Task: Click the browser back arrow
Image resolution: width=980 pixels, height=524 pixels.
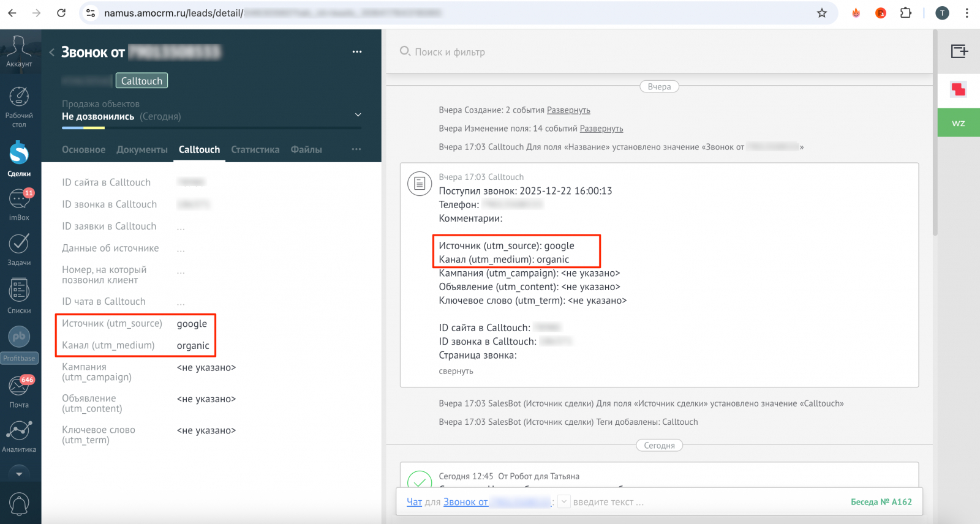Action: (12, 13)
